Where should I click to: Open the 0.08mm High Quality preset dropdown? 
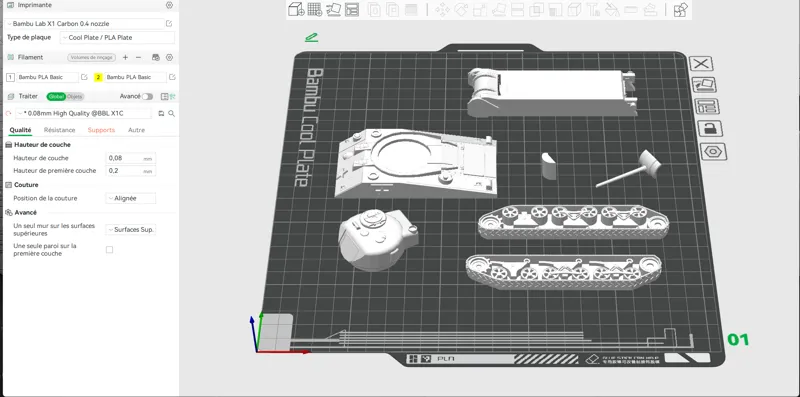click(83, 113)
